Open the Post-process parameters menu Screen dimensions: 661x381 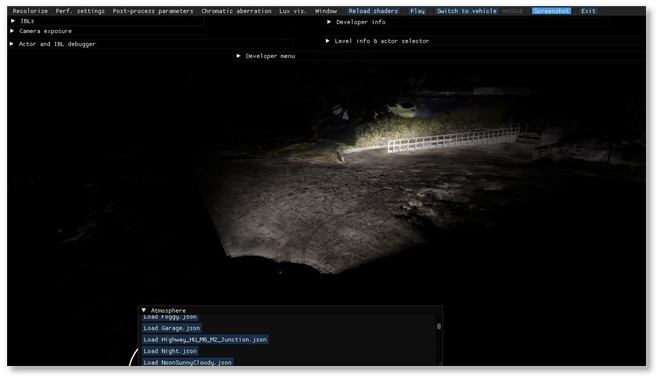[153, 11]
